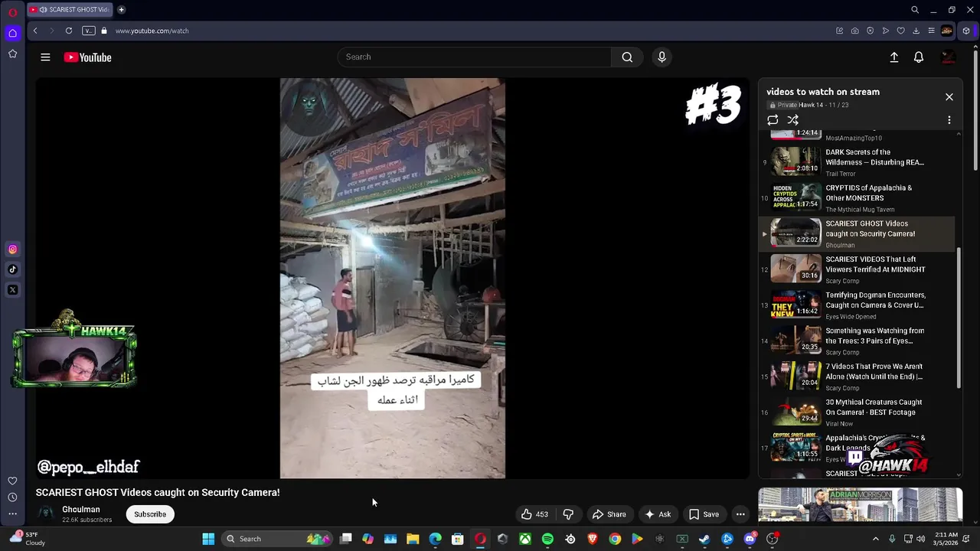The height and width of the screenshot is (551, 980).
Task: Open Opera easy setup sliders icon
Action: coord(931,31)
